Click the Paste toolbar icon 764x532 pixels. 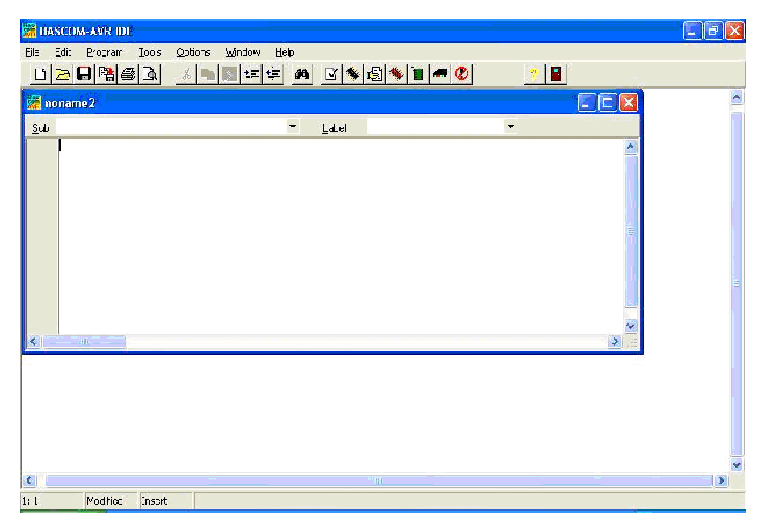pos(230,74)
